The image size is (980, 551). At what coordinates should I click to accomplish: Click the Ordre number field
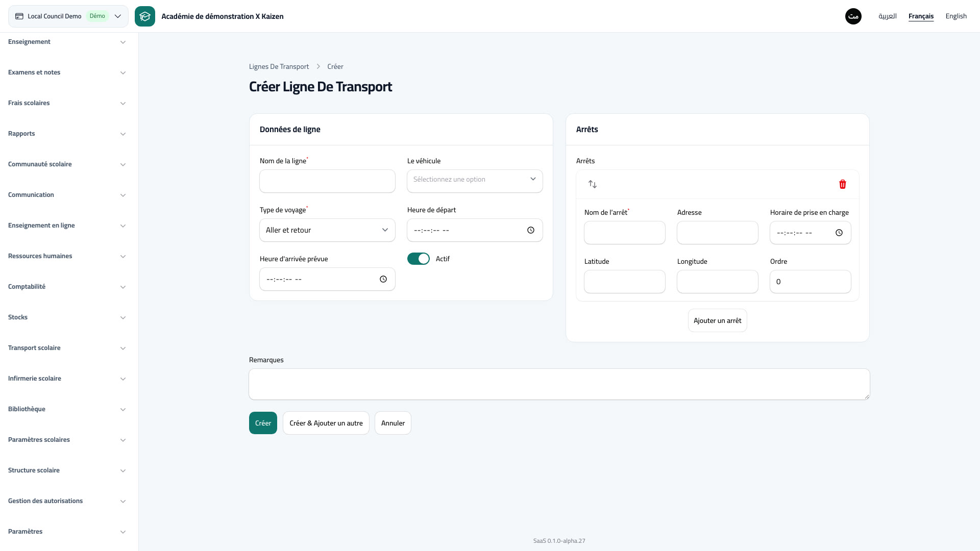pyautogui.click(x=811, y=282)
